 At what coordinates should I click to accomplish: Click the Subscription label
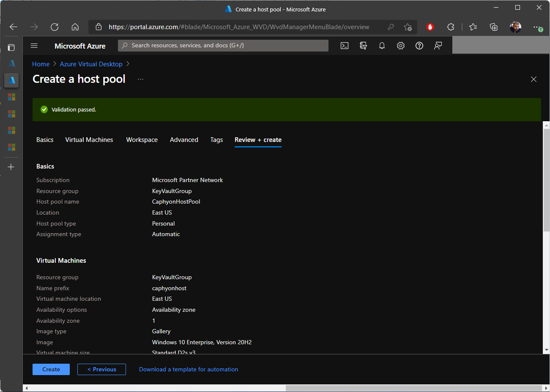click(53, 180)
